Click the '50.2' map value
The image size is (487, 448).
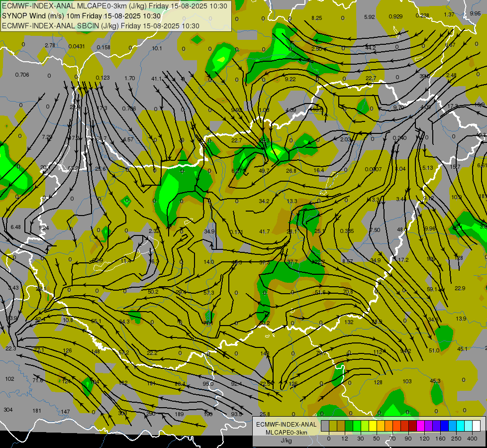(153, 292)
